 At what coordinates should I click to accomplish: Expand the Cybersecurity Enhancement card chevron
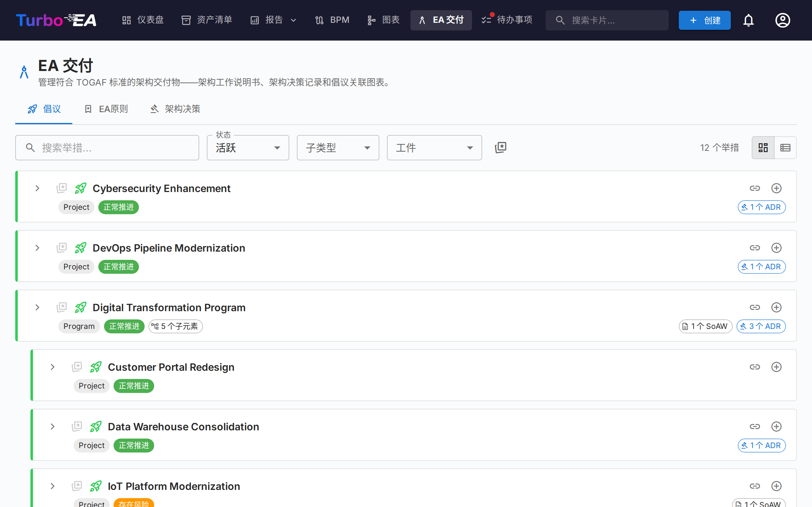click(37, 188)
